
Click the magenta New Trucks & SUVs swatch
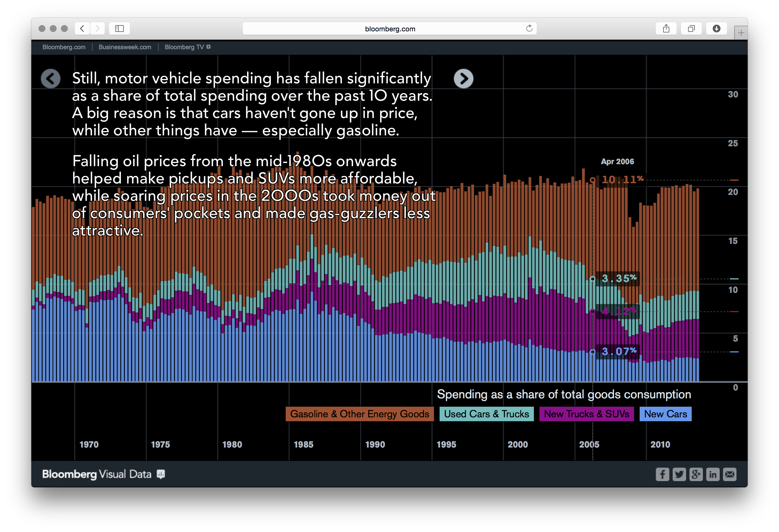[x=586, y=414]
